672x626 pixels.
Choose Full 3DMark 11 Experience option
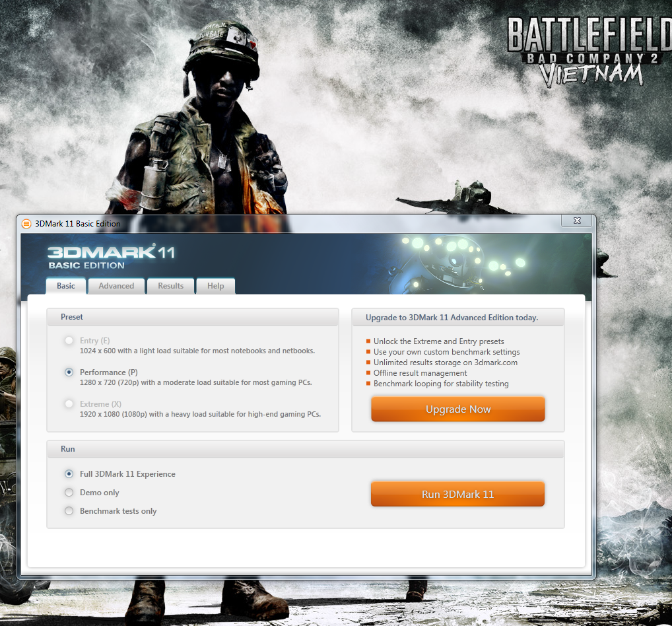69,473
